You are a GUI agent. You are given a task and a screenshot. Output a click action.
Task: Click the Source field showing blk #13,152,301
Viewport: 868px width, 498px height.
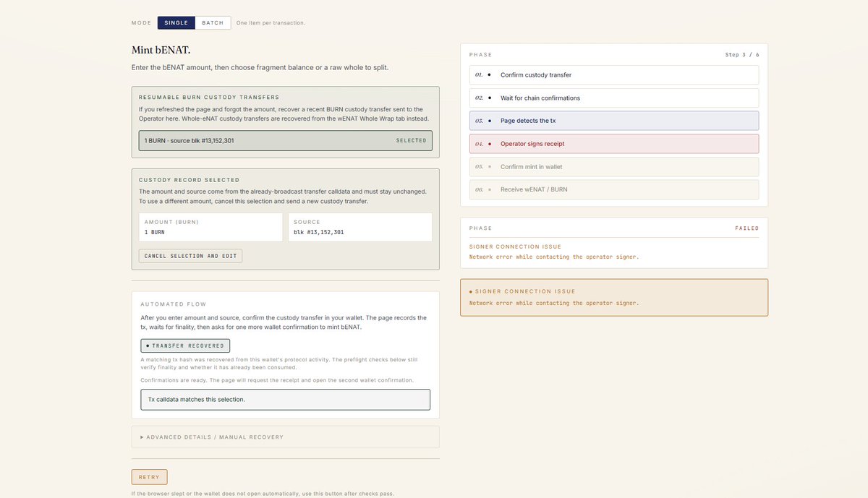[359, 227]
